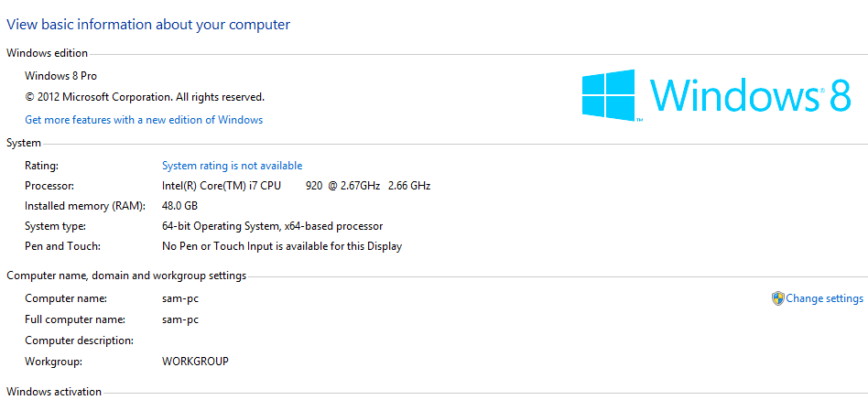Click the large 'Windows 8' logo text

click(750, 95)
